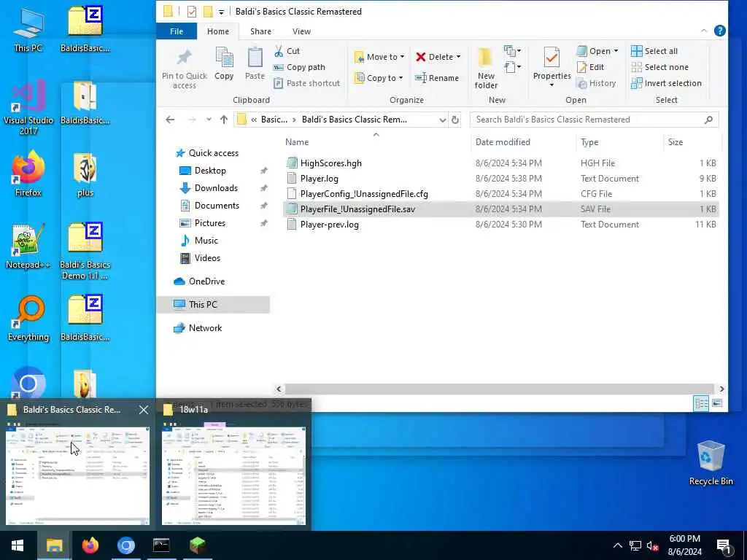Screen dimensions: 747x560
Task: Open the address bar history dropdown
Action: tap(442, 120)
